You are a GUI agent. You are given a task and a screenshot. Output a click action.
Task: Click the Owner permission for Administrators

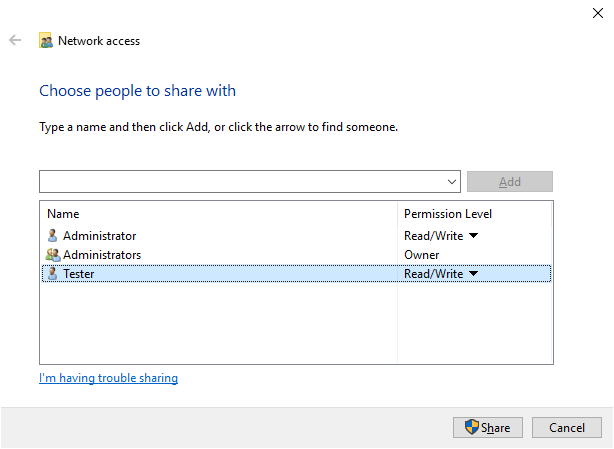click(x=421, y=255)
